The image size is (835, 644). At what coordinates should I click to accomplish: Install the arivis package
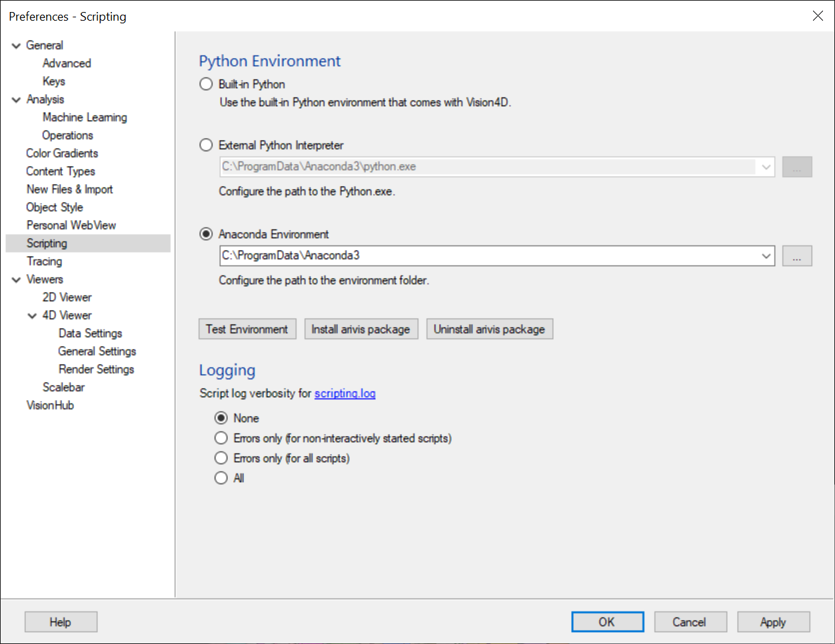pyautogui.click(x=361, y=329)
